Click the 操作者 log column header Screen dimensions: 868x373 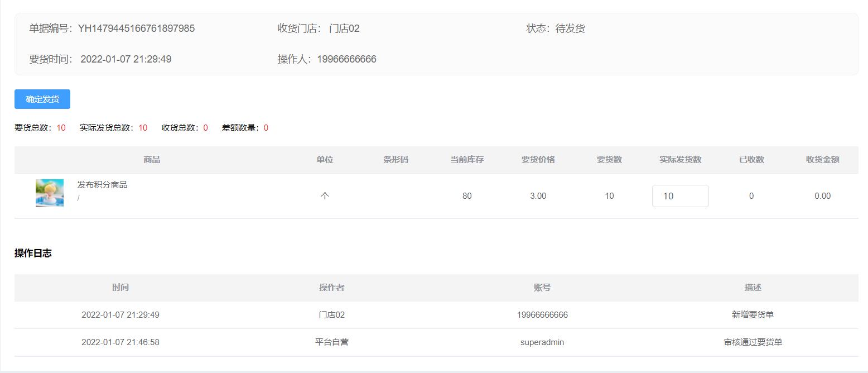click(x=331, y=288)
